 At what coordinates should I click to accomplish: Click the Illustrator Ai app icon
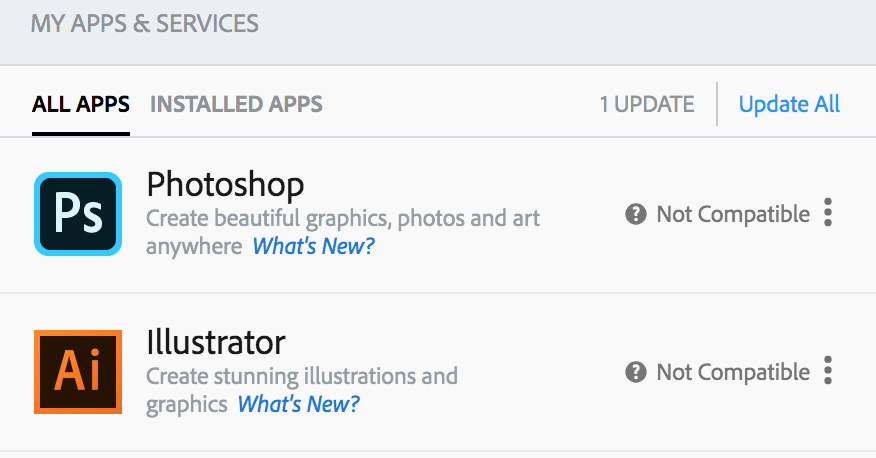pyautogui.click(x=77, y=371)
